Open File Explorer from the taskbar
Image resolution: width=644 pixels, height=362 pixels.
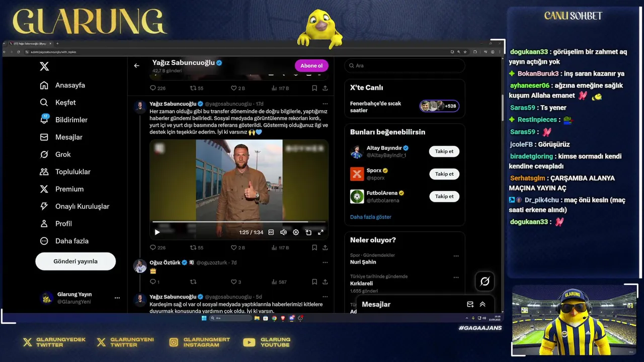click(257, 318)
